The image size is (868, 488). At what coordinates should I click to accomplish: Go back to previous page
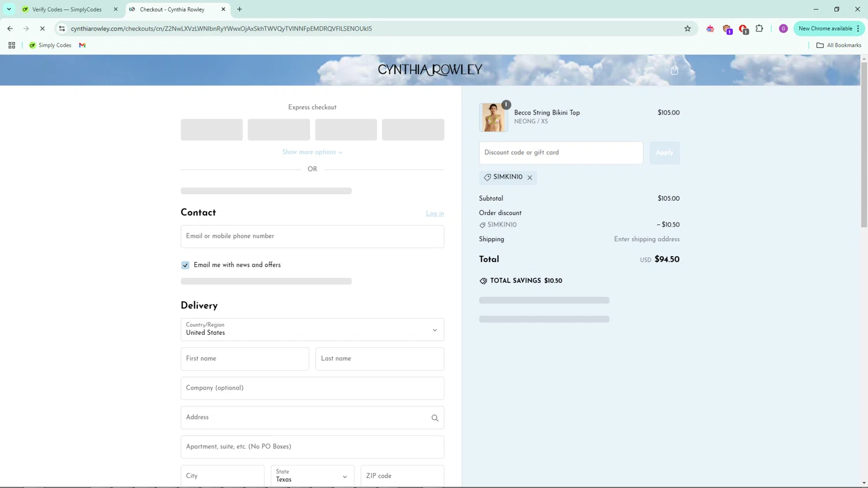pyautogui.click(x=10, y=28)
